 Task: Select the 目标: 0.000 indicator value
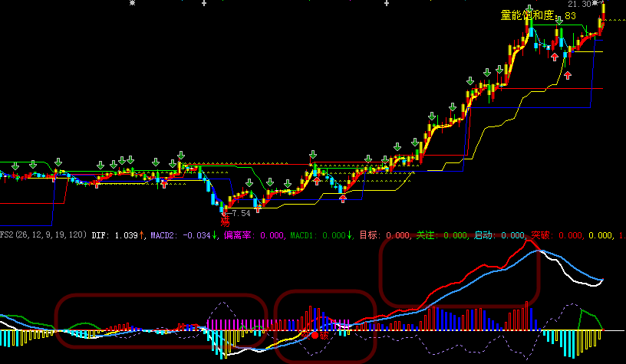(384, 235)
